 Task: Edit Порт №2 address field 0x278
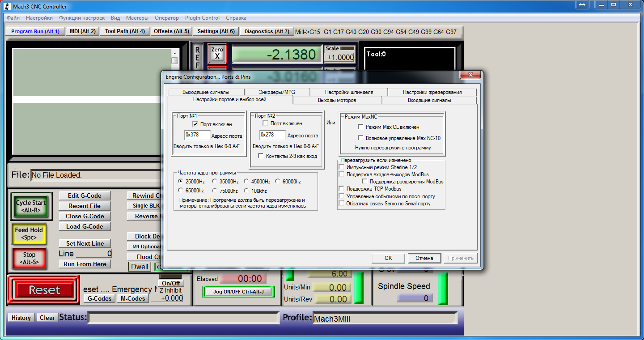(x=272, y=135)
